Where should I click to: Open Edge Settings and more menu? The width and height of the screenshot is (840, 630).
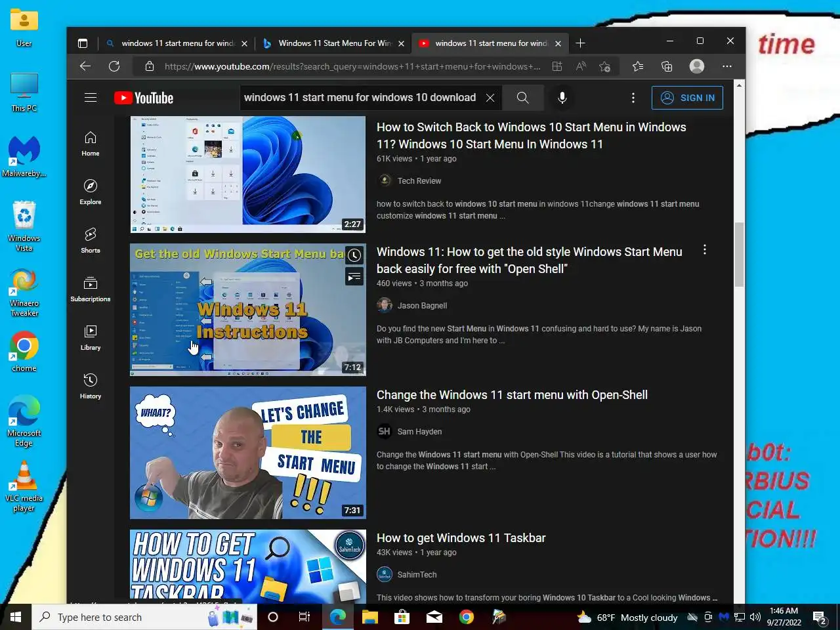[727, 66]
